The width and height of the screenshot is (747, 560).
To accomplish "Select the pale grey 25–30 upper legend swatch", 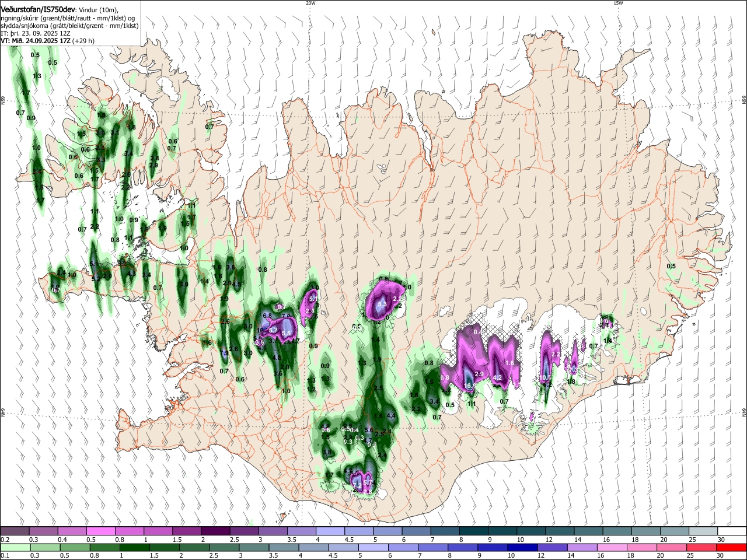I will click(703, 531).
